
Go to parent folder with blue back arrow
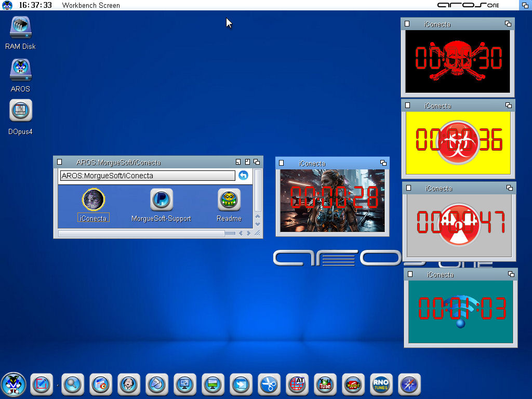pos(243,176)
